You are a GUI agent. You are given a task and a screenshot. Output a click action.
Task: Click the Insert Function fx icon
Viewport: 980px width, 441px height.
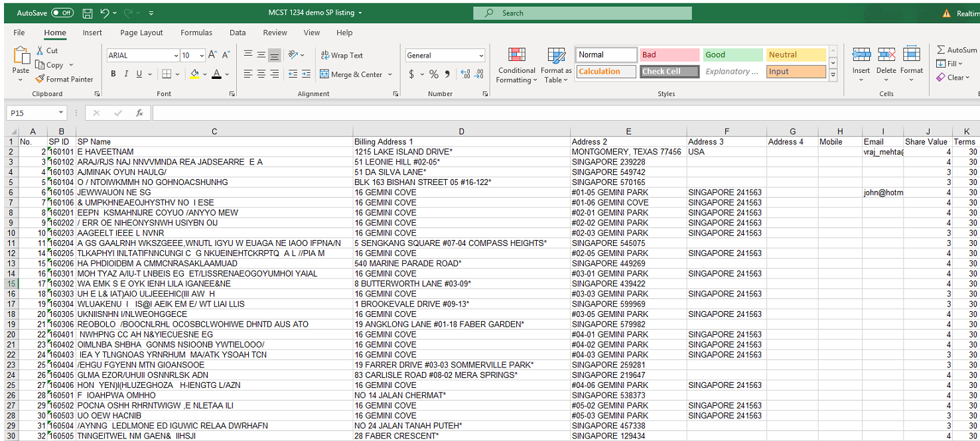click(139, 113)
